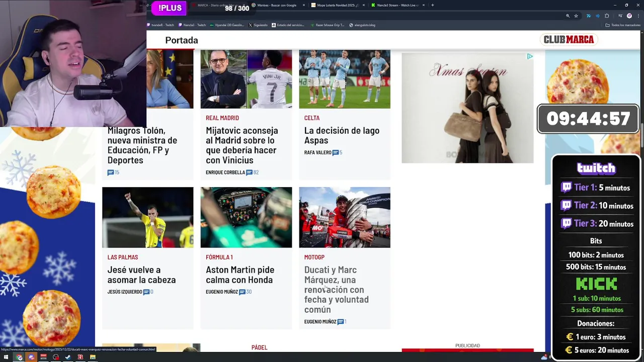Open the Extensions puzzle-piece menu
This screenshot has width=644, height=362.
point(607,16)
